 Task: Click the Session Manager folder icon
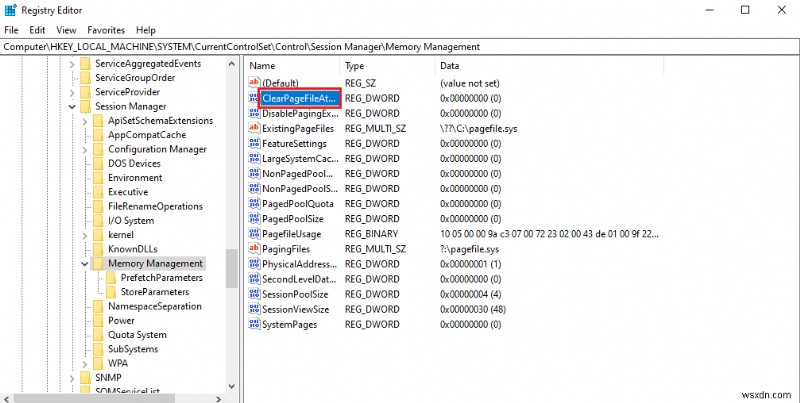click(x=85, y=106)
